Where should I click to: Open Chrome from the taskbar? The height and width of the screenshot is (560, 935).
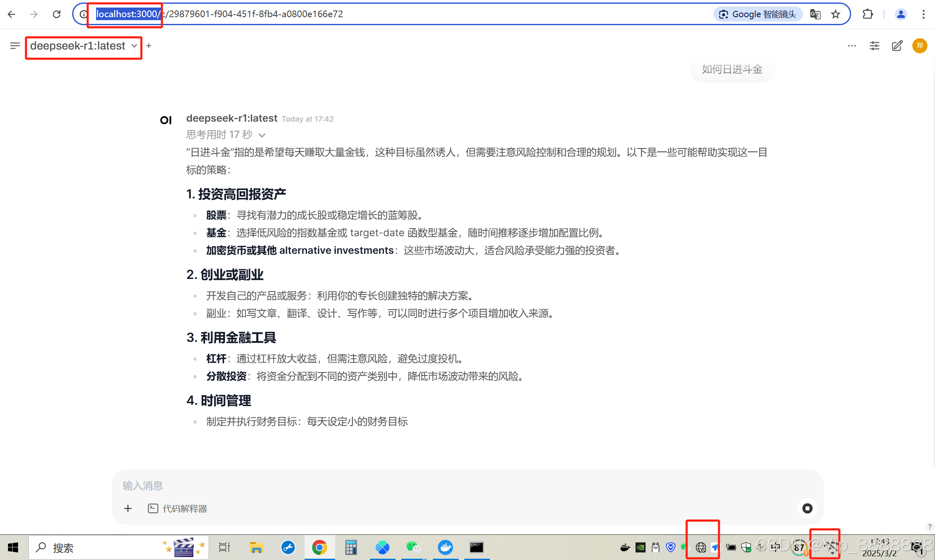coord(319,547)
